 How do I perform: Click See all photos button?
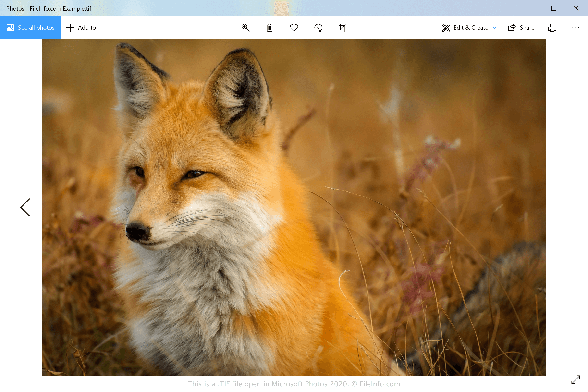click(x=30, y=28)
